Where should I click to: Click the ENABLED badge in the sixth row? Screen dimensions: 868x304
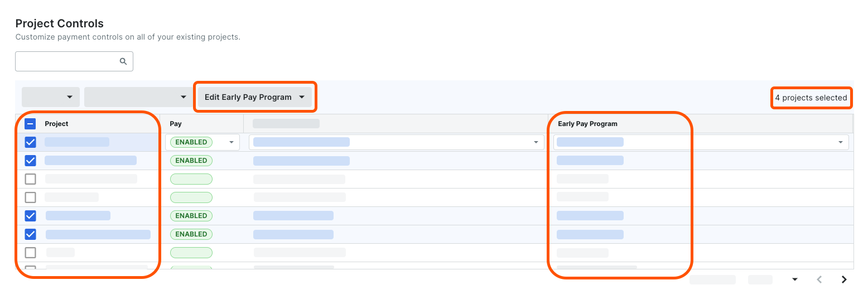(191, 234)
